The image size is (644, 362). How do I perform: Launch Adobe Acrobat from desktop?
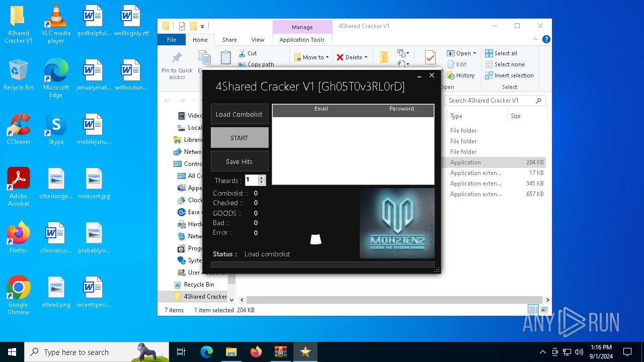click(18, 187)
